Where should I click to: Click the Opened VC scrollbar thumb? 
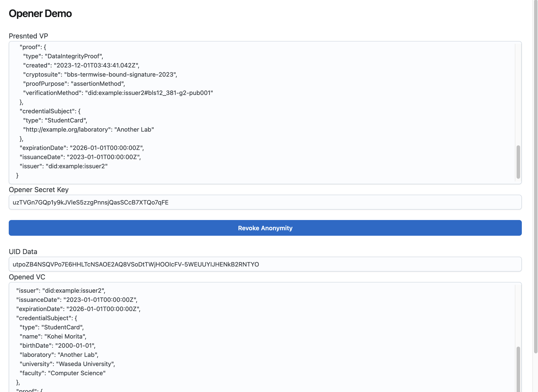(x=518, y=369)
